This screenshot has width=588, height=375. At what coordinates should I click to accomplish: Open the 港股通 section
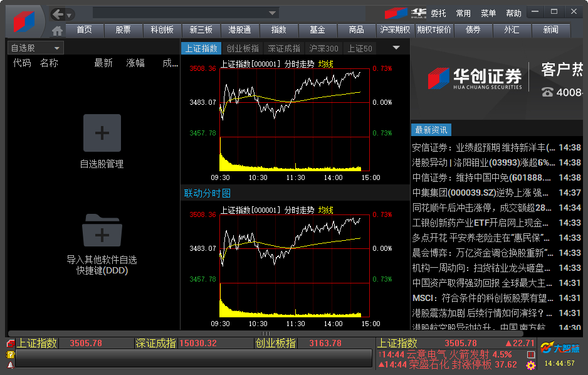click(239, 29)
